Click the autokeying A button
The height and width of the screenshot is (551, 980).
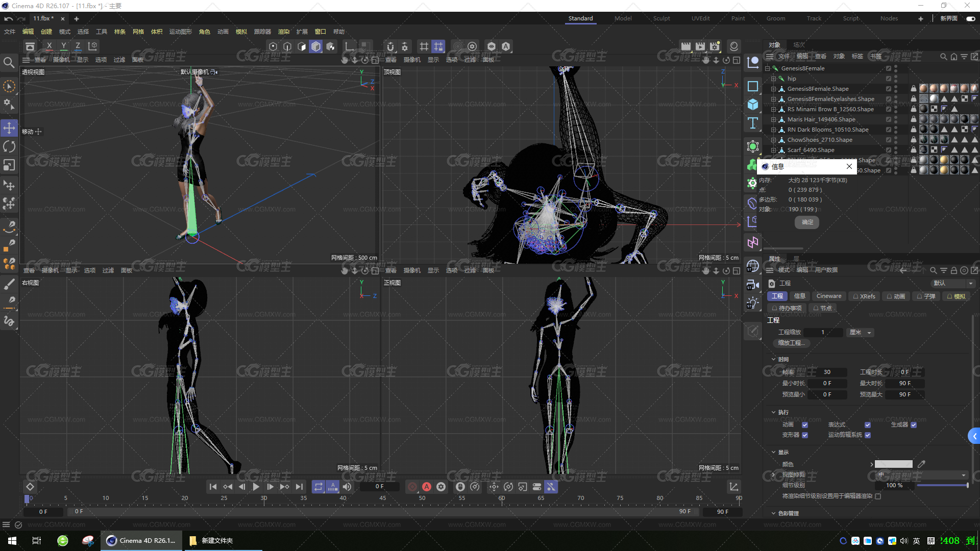point(427,487)
